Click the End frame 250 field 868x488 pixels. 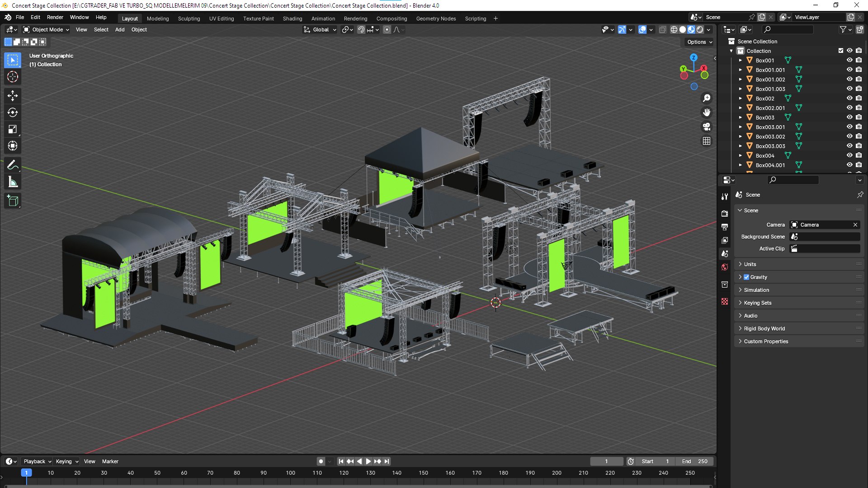tap(695, 461)
